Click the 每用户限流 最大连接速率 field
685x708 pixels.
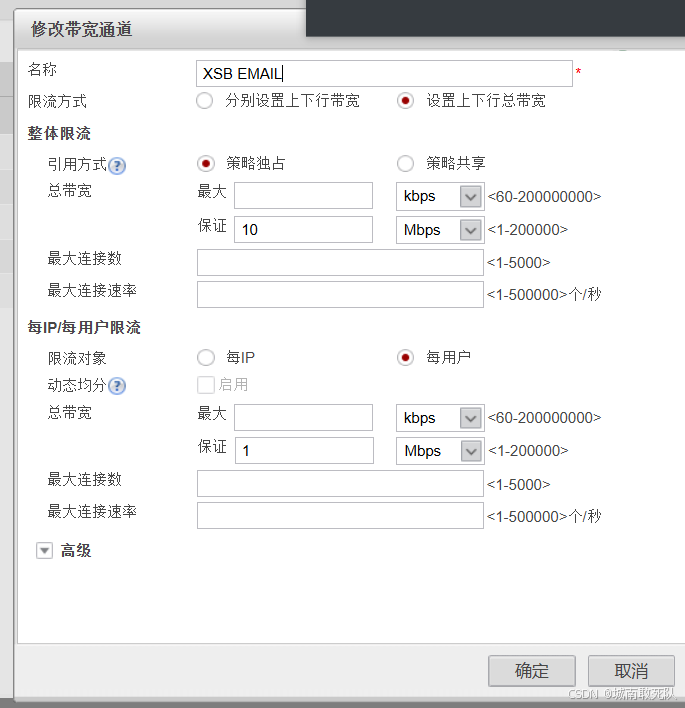pos(340,516)
